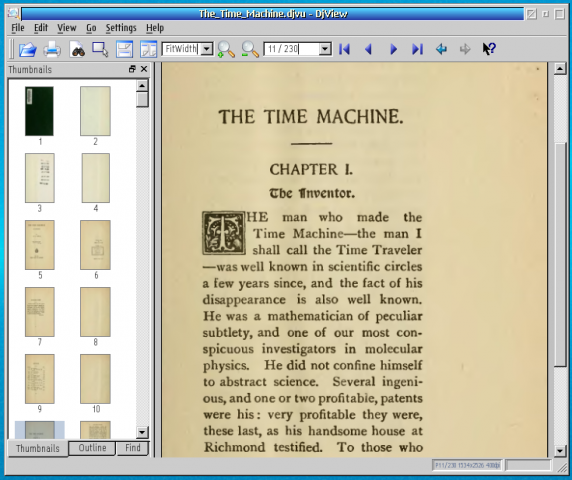Activate the rectangle select zoom tool

point(100,49)
